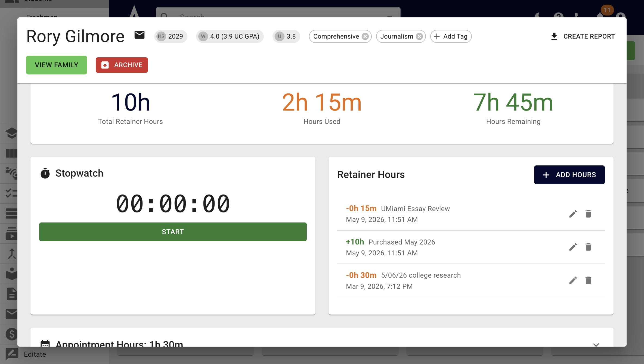Open the graduation cap sidebar icon

(11, 133)
